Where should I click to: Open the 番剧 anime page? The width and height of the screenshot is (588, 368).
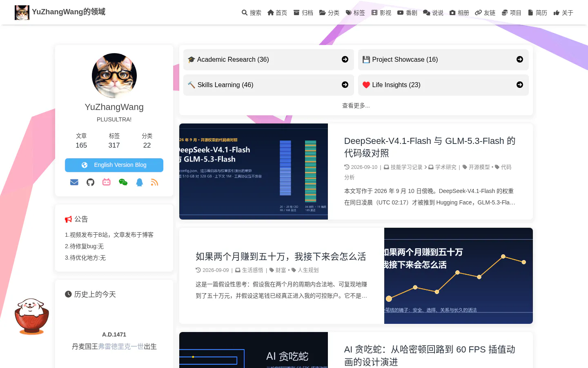[407, 13]
